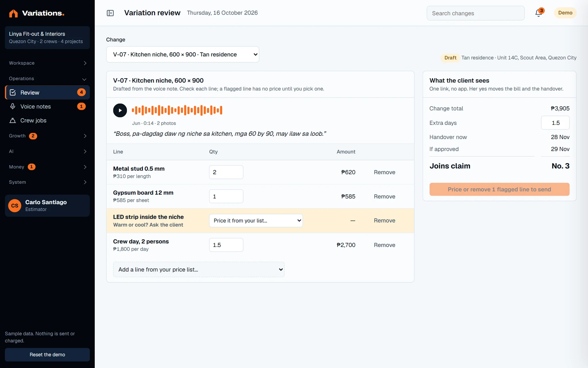Remove the Crew day, 2 persons line
This screenshot has width=588, height=368.
(x=384, y=245)
